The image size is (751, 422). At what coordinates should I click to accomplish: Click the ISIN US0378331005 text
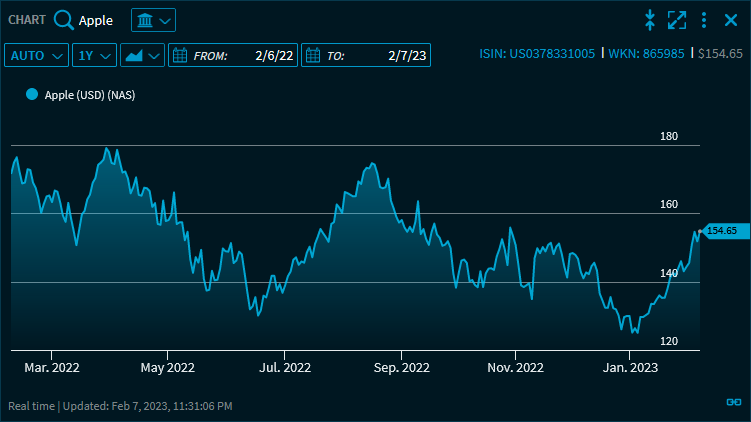click(537, 53)
